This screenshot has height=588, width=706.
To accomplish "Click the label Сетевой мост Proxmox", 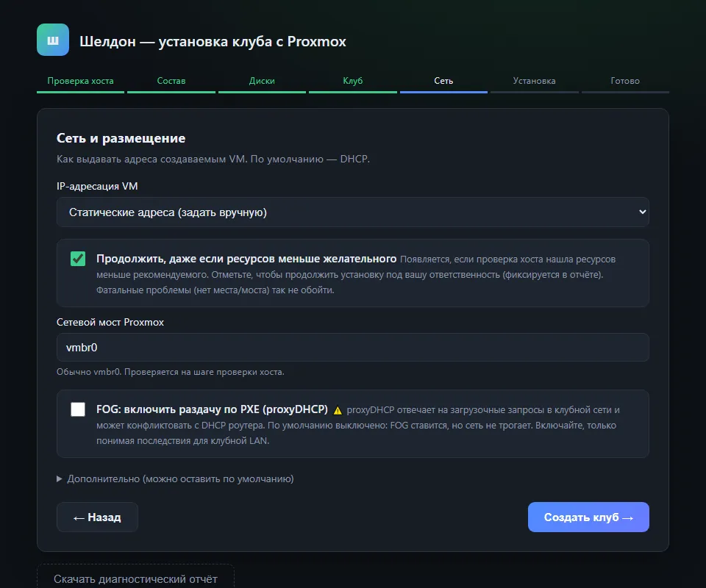I will [110, 322].
